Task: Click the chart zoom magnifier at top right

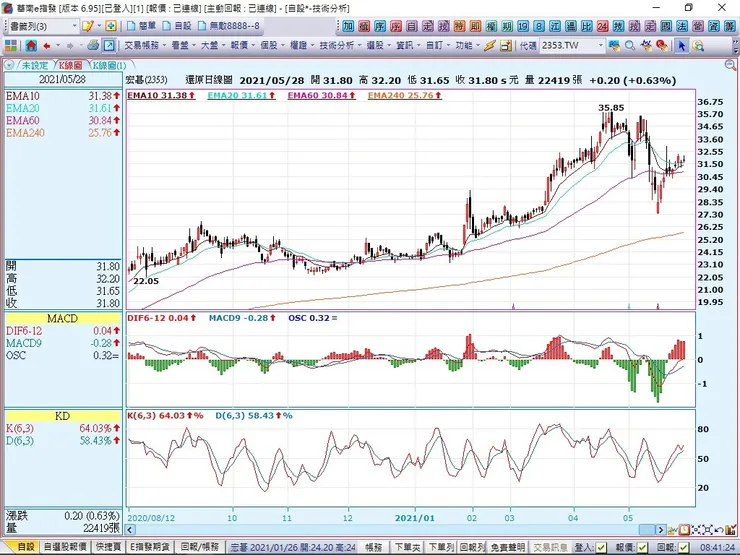Action: [x=730, y=66]
